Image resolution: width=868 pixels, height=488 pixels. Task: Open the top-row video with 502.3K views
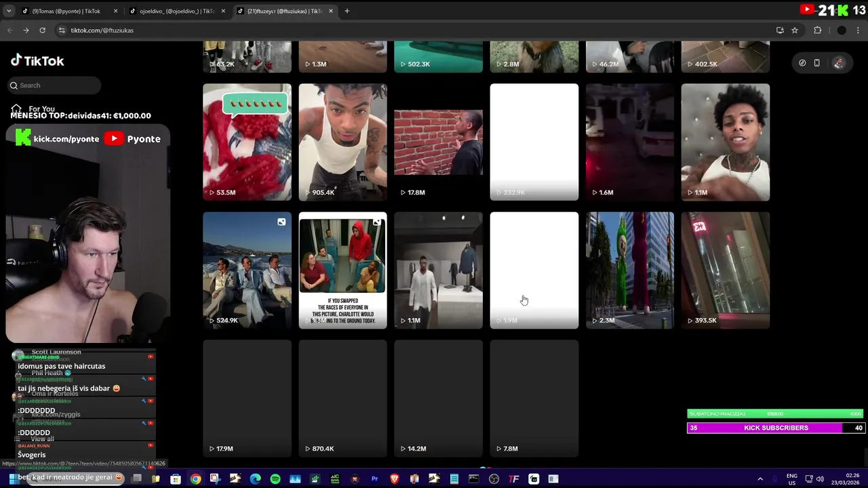(438, 57)
